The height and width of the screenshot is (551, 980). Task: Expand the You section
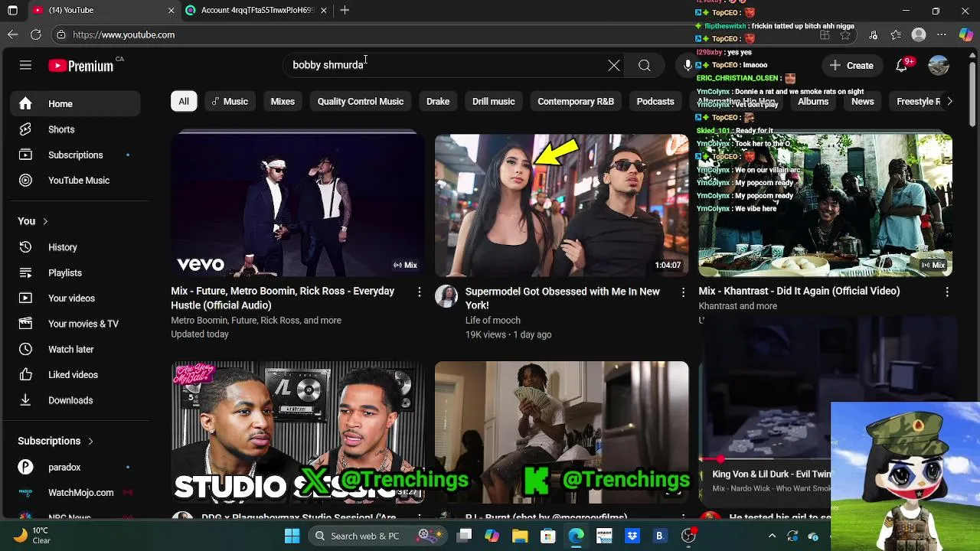pyautogui.click(x=33, y=221)
